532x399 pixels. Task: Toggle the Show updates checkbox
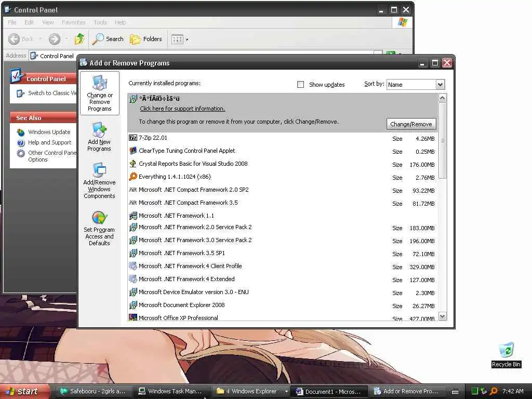coord(301,85)
